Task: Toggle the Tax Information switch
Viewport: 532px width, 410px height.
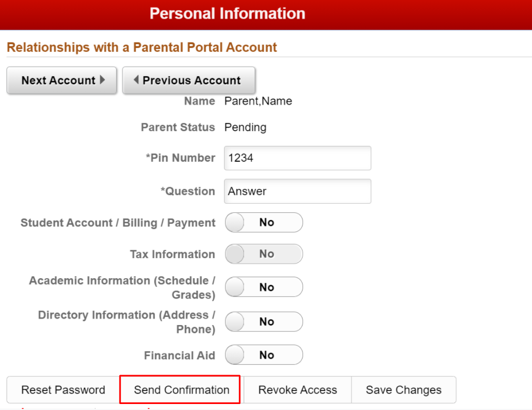Action: (264, 254)
